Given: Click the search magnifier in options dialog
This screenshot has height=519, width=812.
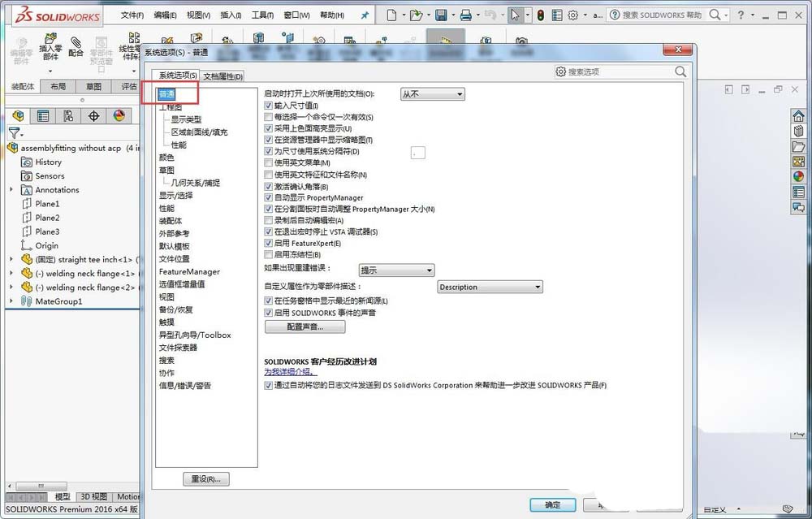Looking at the screenshot, I should click(x=681, y=71).
